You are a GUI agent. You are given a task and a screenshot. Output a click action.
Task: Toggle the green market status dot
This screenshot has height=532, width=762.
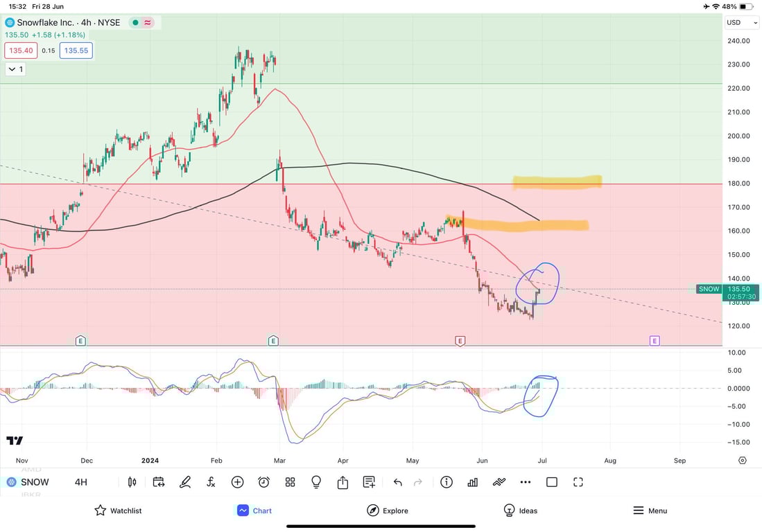[136, 22]
